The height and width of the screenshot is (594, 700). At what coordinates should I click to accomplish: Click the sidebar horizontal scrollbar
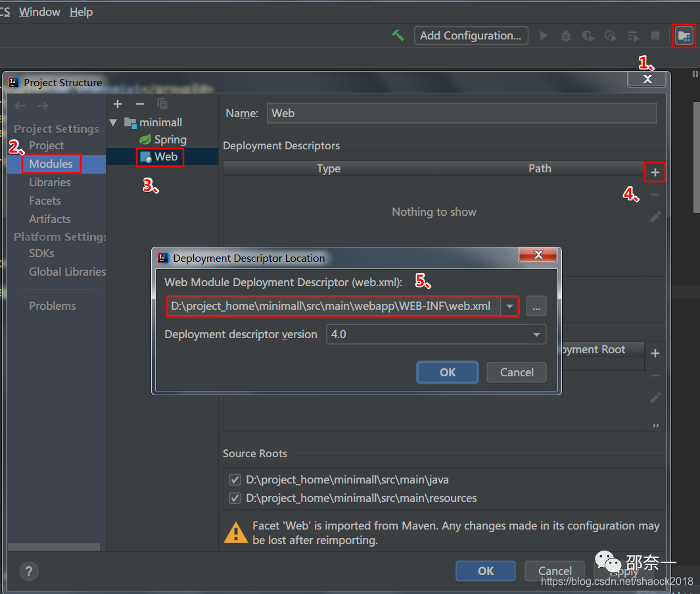pos(54,547)
